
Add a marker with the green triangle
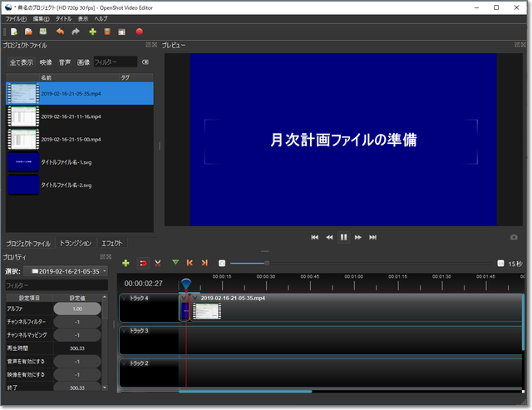(x=175, y=263)
